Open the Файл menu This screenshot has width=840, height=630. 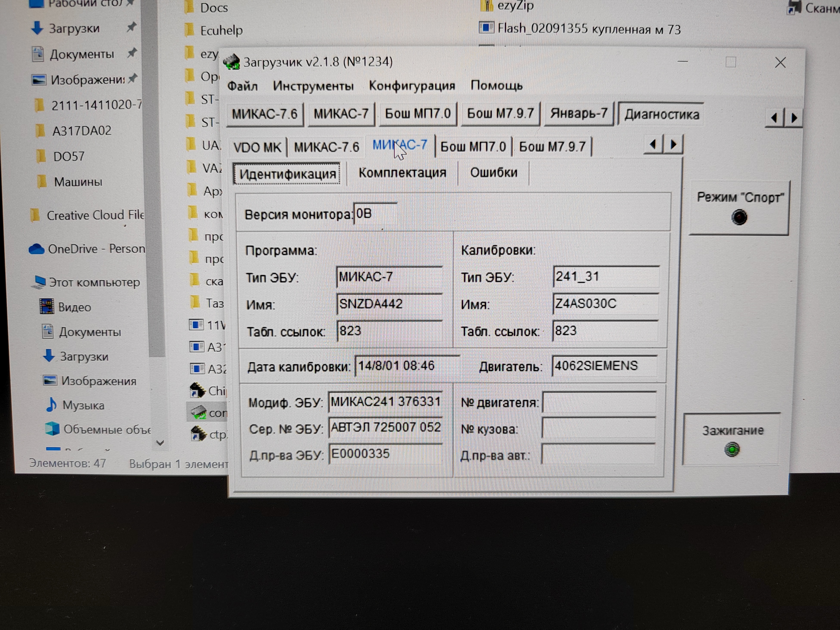pyautogui.click(x=242, y=86)
